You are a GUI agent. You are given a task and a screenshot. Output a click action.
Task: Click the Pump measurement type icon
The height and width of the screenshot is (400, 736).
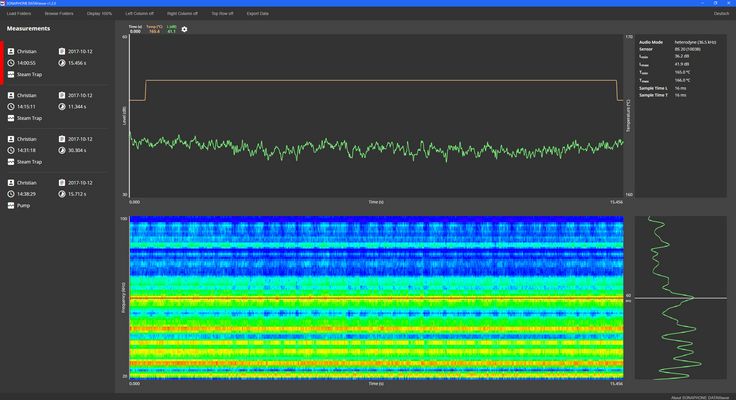pos(11,205)
